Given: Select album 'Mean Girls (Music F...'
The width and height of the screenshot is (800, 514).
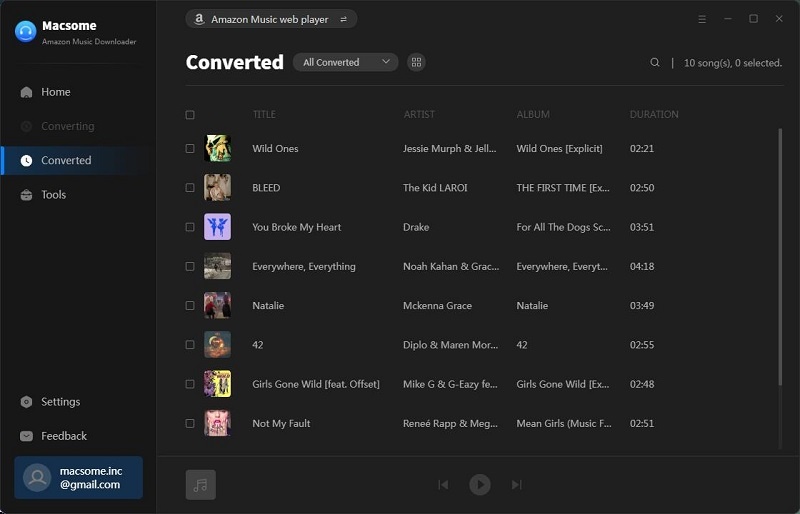Looking at the screenshot, I should point(564,424).
